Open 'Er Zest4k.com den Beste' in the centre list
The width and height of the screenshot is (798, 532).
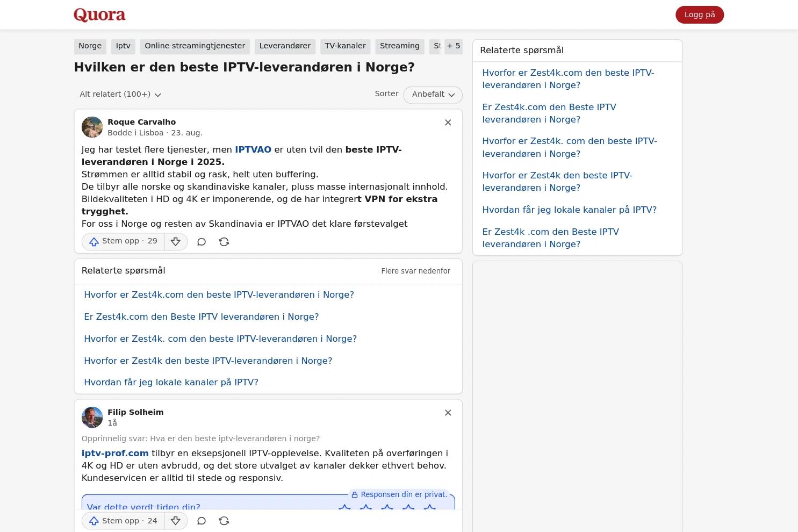click(202, 317)
